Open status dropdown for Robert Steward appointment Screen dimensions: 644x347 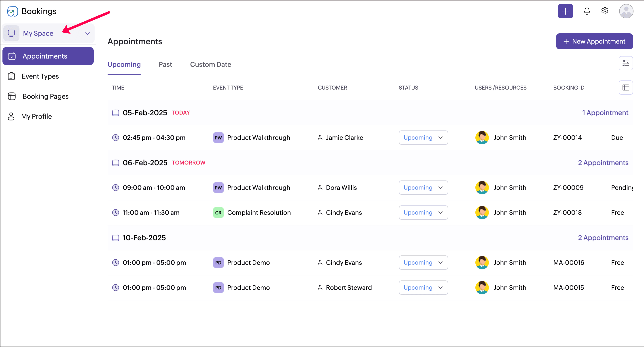coord(423,288)
